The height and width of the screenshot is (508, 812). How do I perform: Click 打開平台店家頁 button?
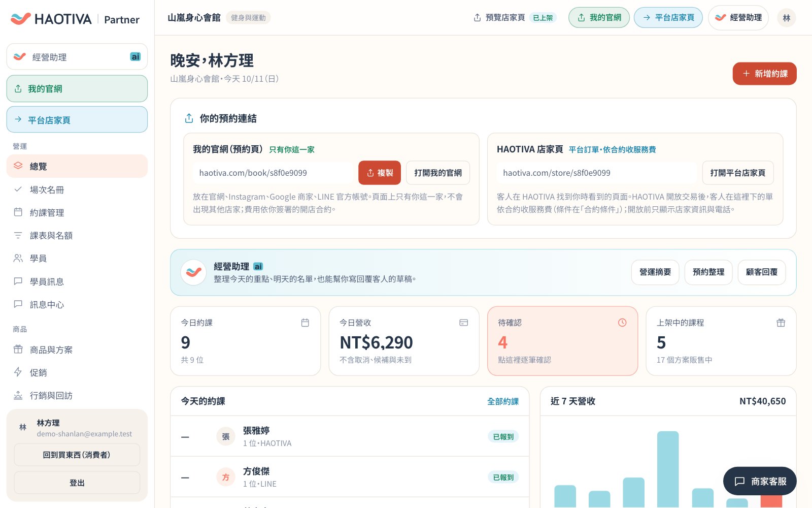click(738, 173)
